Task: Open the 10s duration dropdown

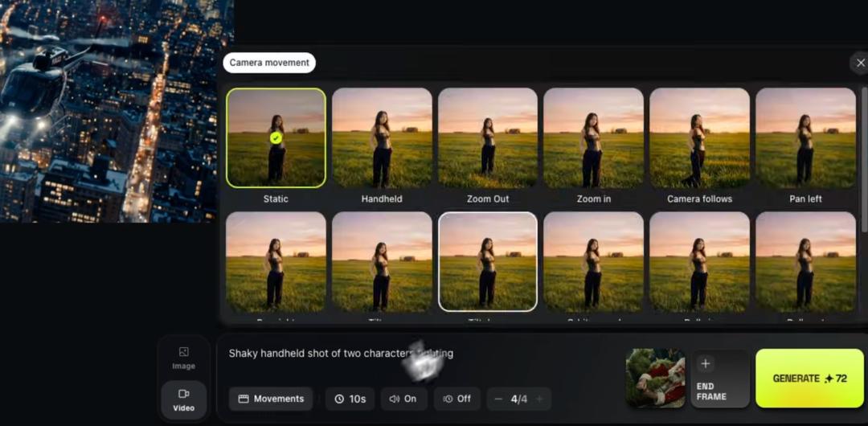Action: [350, 399]
